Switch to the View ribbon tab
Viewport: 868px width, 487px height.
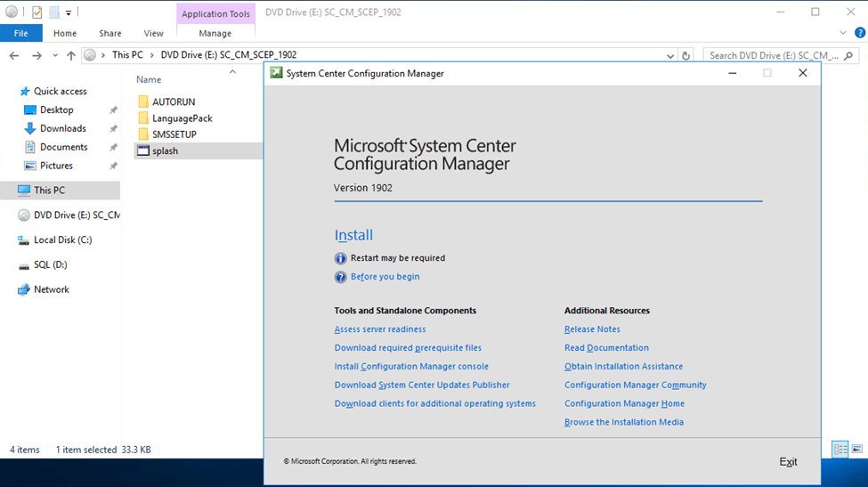click(x=153, y=34)
